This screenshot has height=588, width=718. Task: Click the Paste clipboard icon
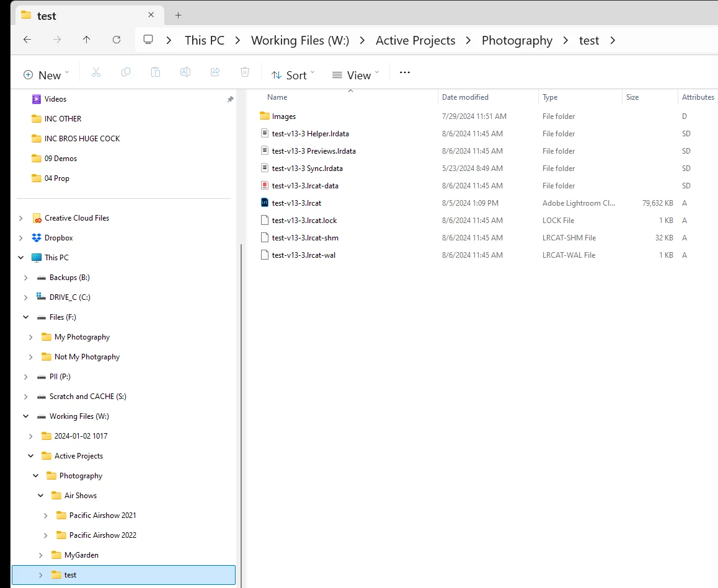[156, 72]
